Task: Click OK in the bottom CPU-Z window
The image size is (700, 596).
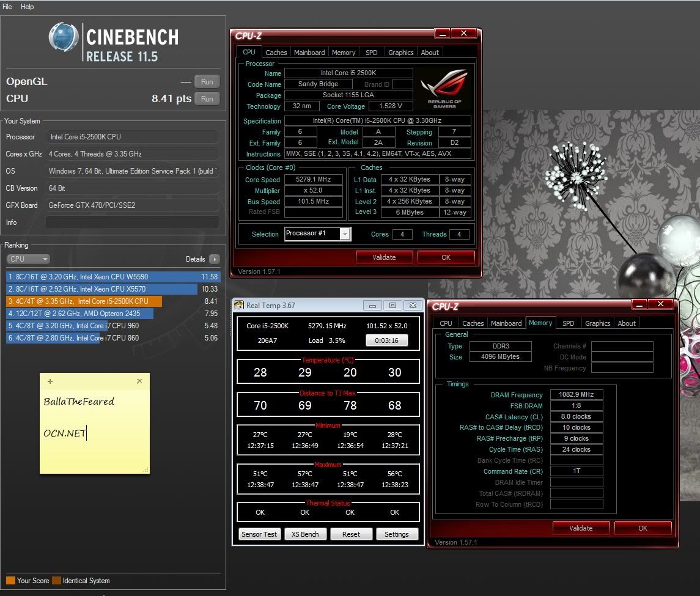Action: [x=643, y=528]
